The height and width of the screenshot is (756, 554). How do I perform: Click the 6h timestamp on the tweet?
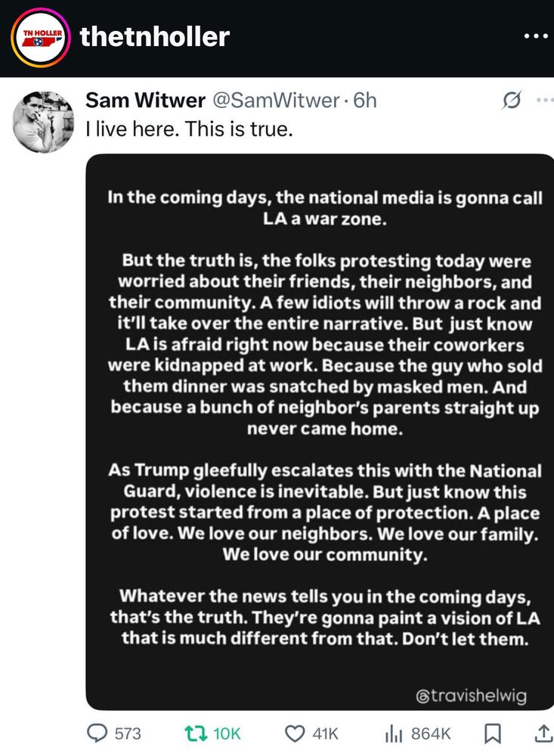(x=365, y=100)
